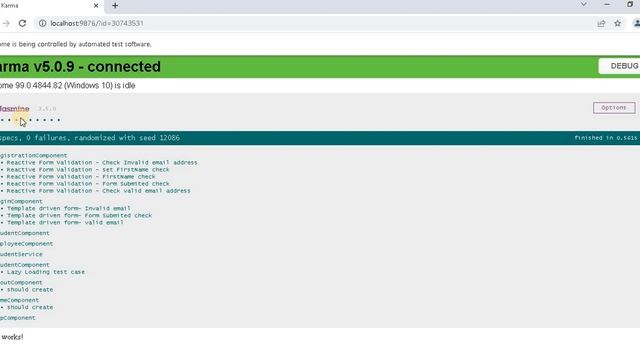Open spec: Check Invalid email address
Screen dimensions: 640x360
point(102,162)
